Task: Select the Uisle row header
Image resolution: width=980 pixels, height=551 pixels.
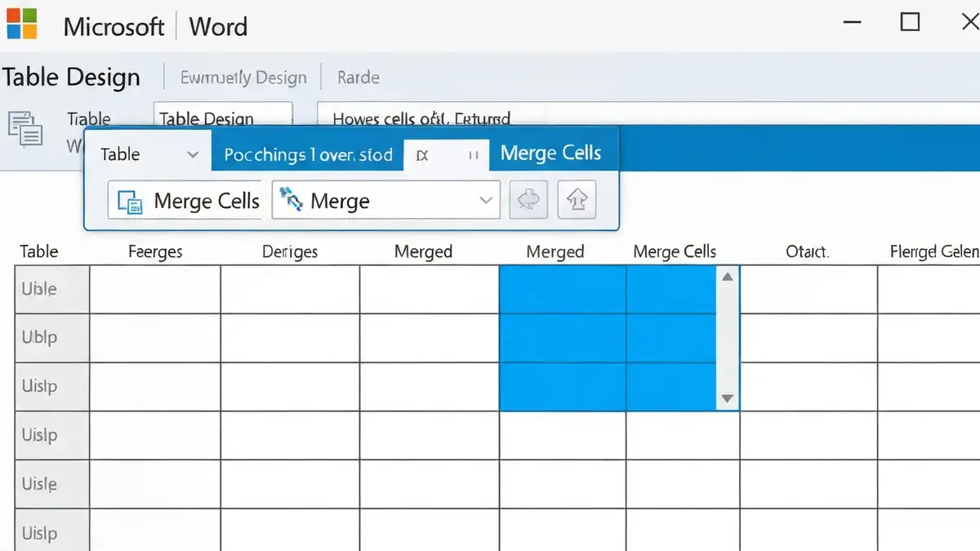Action: point(52,484)
